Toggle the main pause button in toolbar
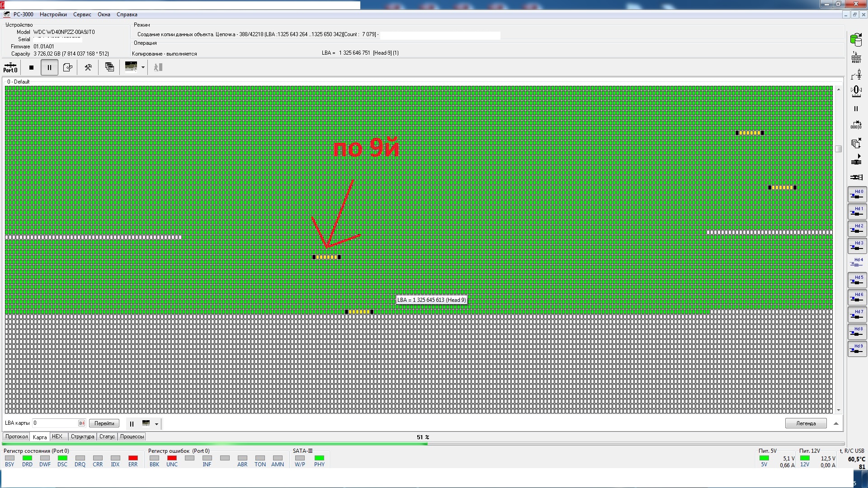Viewport: 868px width, 488px height. tap(49, 67)
